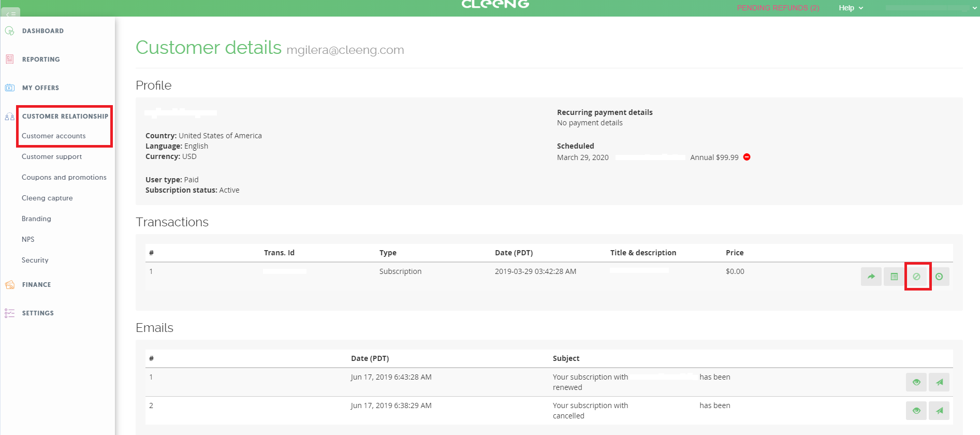Resend the 'subscription renewed' email
The height and width of the screenshot is (435, 980).
[939, 382]
